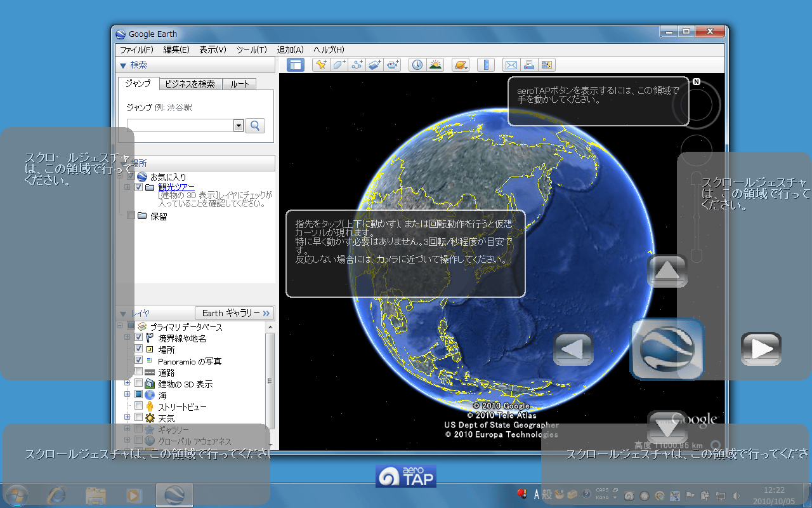Screen dimensions: 812x508
Task: Enable 天気 layer checkbox
Action: (139, 418)
